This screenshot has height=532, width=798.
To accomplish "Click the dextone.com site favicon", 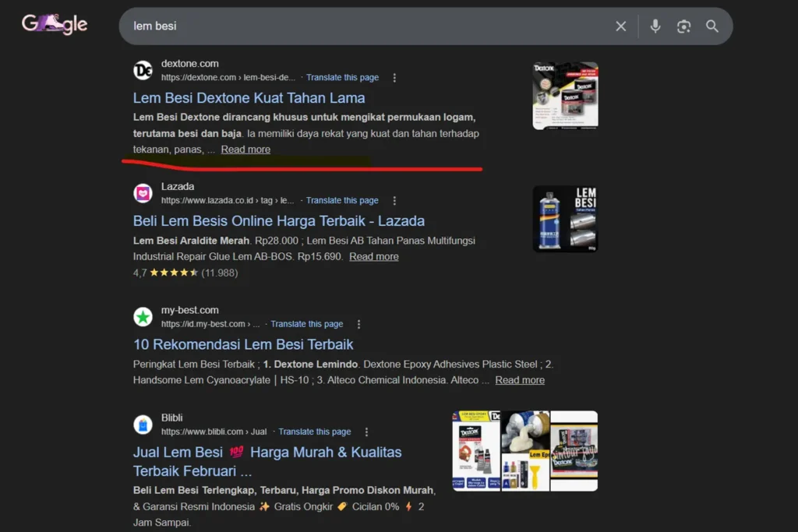I will [143, 70].
